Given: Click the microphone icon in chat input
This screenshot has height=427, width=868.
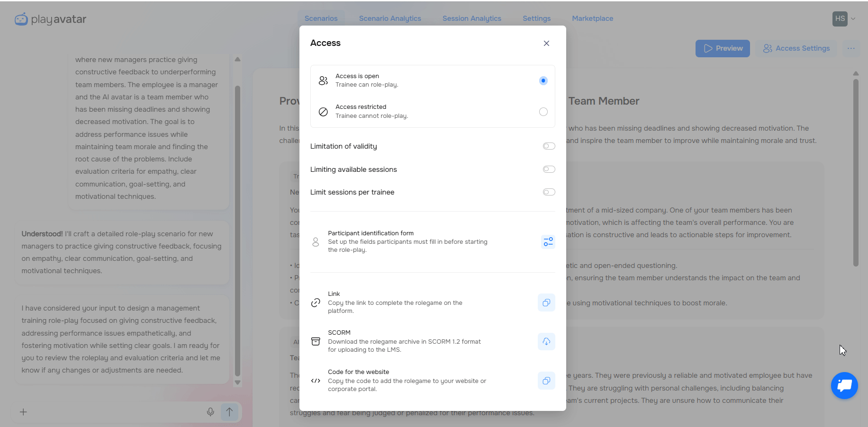Looking at the screenshot, I should [x=210, y=412].
